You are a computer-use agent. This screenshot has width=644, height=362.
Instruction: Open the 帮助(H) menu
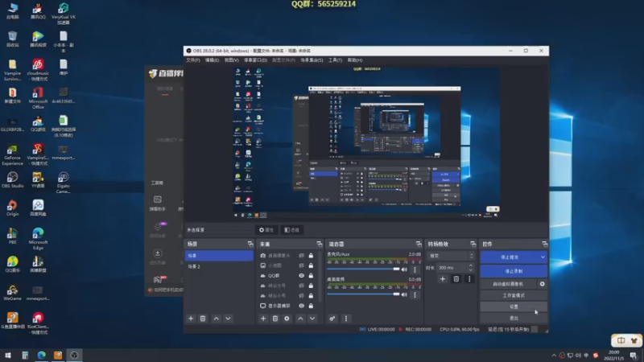355,60
